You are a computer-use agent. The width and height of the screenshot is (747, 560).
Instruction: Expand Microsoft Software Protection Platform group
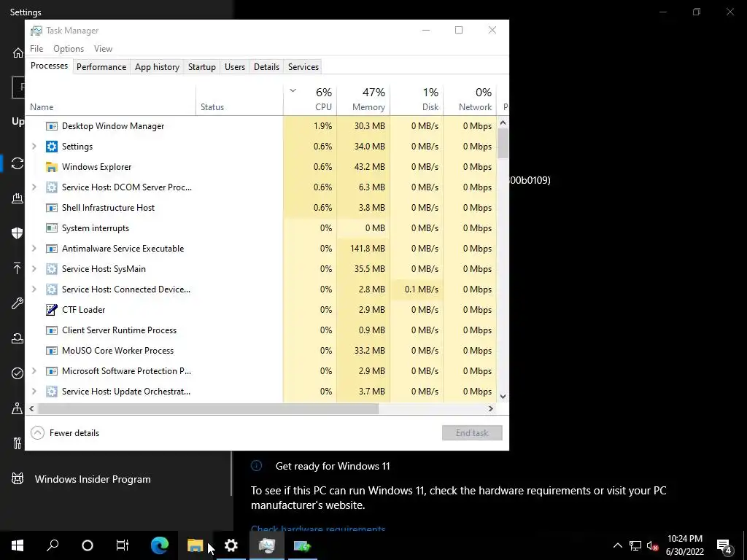pyautogui.click(x=34, y=371)
